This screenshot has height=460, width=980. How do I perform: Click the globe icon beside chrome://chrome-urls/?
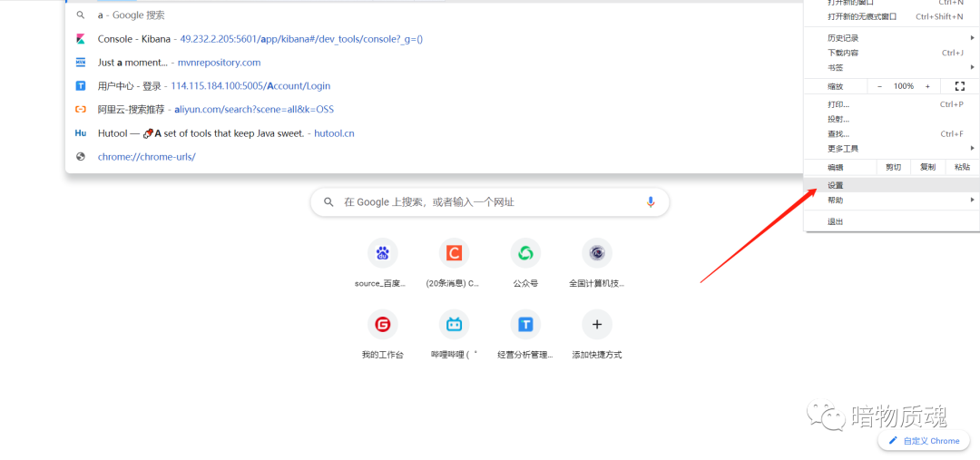81,157
